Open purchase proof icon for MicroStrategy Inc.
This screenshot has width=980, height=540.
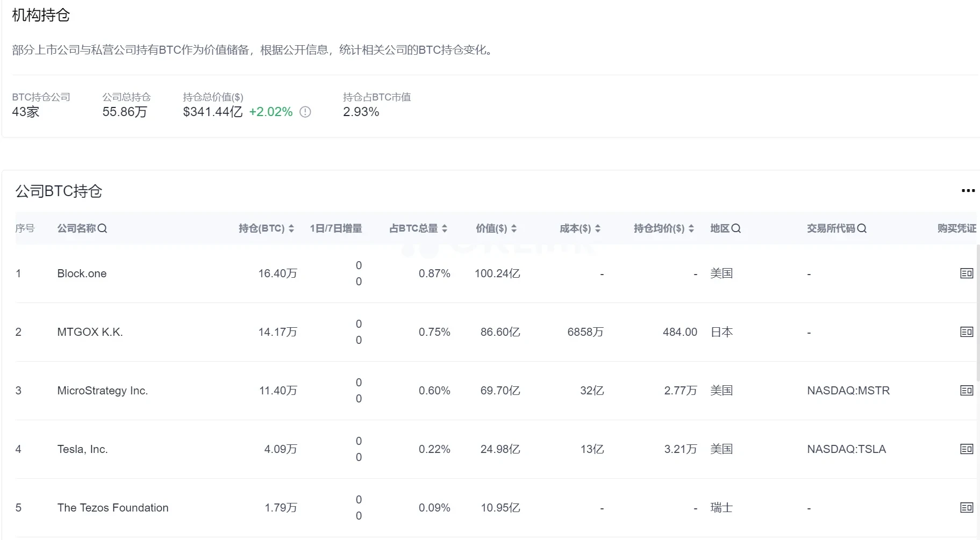966,391
